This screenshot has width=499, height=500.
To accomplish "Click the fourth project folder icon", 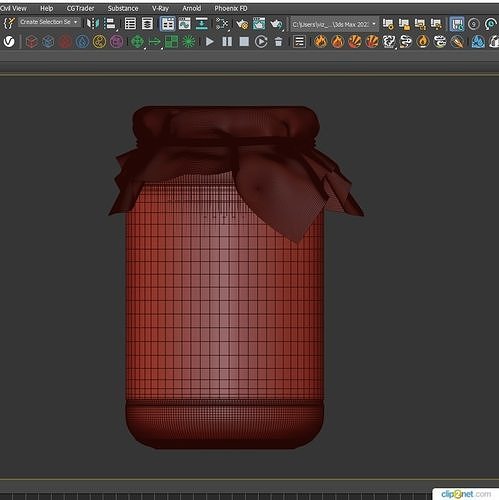I will 436,24.
